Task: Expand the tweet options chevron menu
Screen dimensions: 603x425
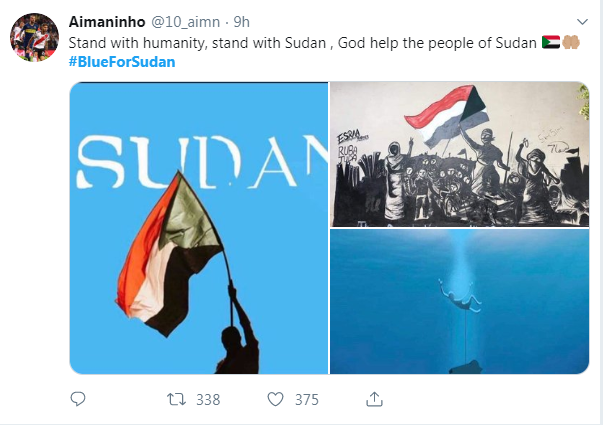Action: click(x=583, y=21)
